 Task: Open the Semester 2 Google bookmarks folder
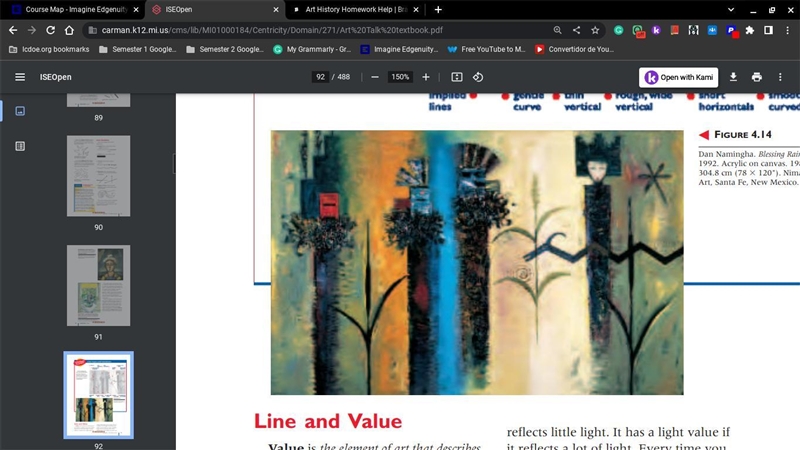pyautogui.click(x=225, y=49)
